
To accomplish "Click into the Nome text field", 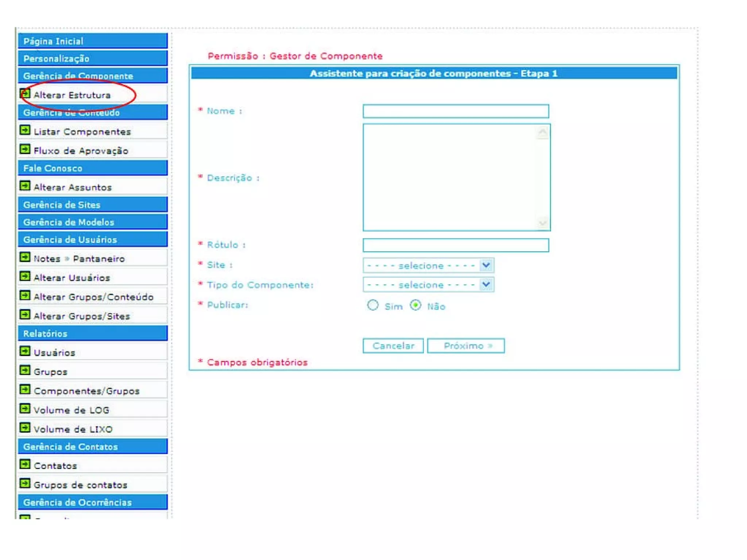I will tap(456, 111).
